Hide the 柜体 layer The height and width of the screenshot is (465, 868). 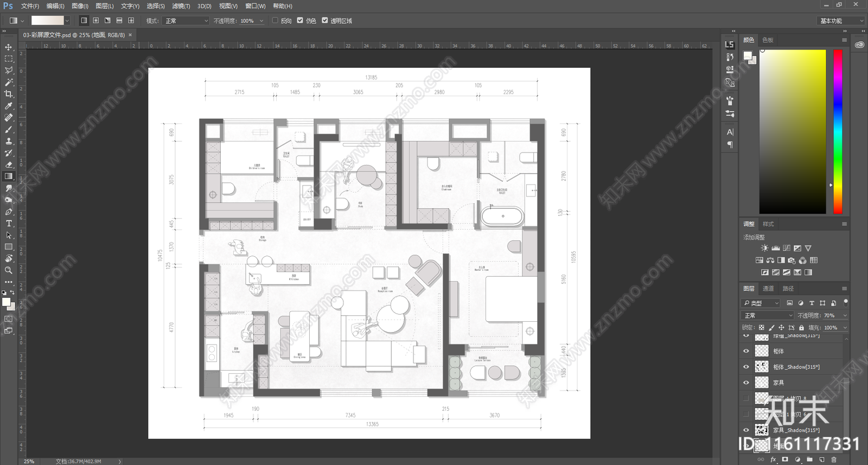click(x=746, y=351)
